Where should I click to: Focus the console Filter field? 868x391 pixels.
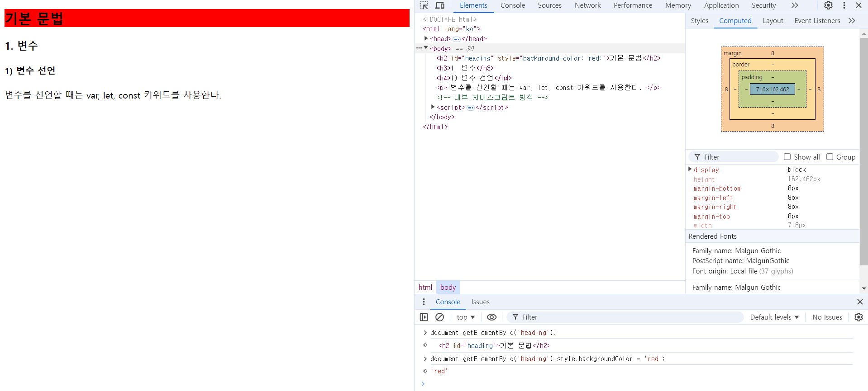[x=625, y=317]
